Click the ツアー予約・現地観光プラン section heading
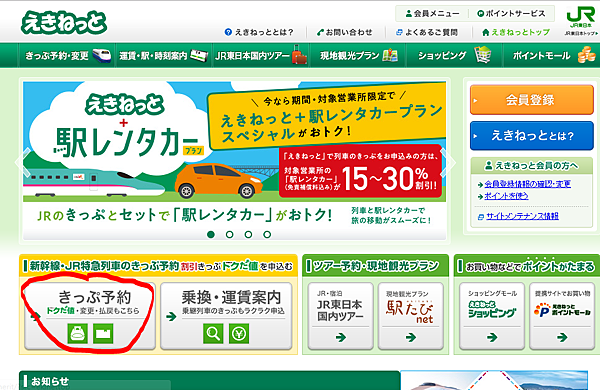The height and width of the screenshot is (390, 600). point(375,266)
